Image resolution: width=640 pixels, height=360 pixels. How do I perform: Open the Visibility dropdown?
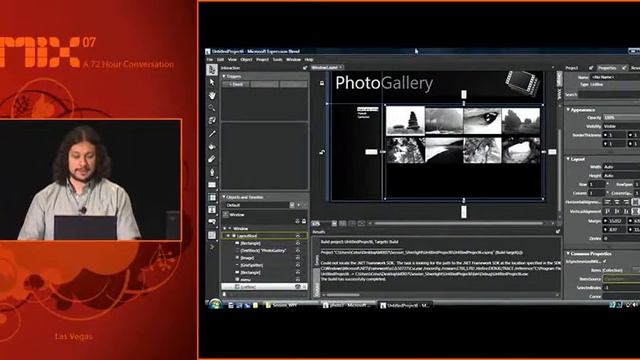[621, 126]
